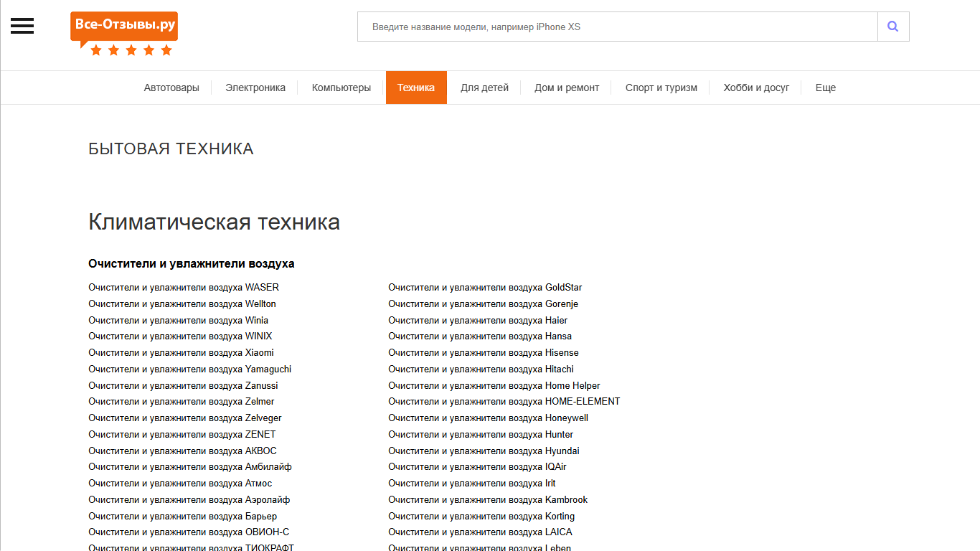The image size is (980, 551).
Task: Open the air purifiers Xiaomi link
Action: pyautogui.click(x=181, y=352)
